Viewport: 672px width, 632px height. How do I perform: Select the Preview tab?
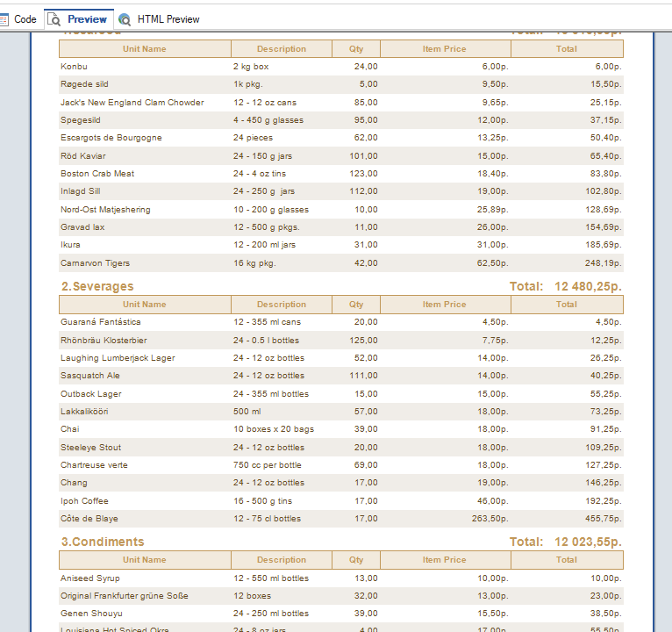pos(78,19)
